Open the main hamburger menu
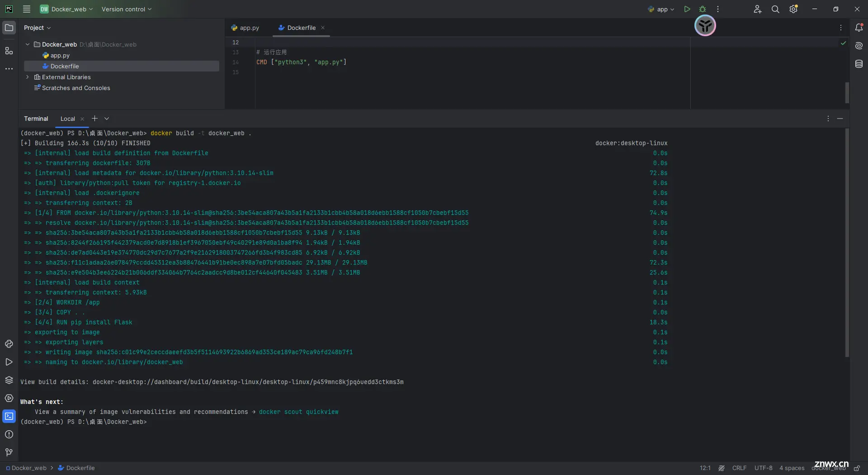The image size is (868, 475). (x=27, y=9)
